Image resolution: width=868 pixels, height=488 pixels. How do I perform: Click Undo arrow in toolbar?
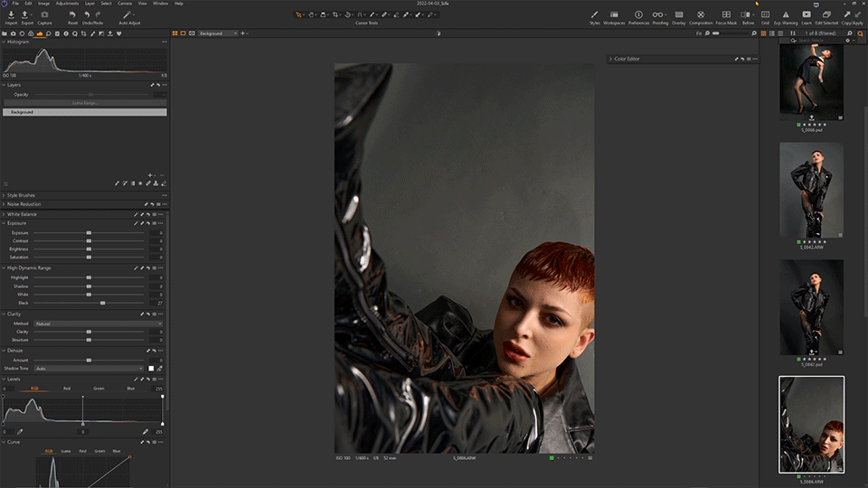(x=87, y=14)
